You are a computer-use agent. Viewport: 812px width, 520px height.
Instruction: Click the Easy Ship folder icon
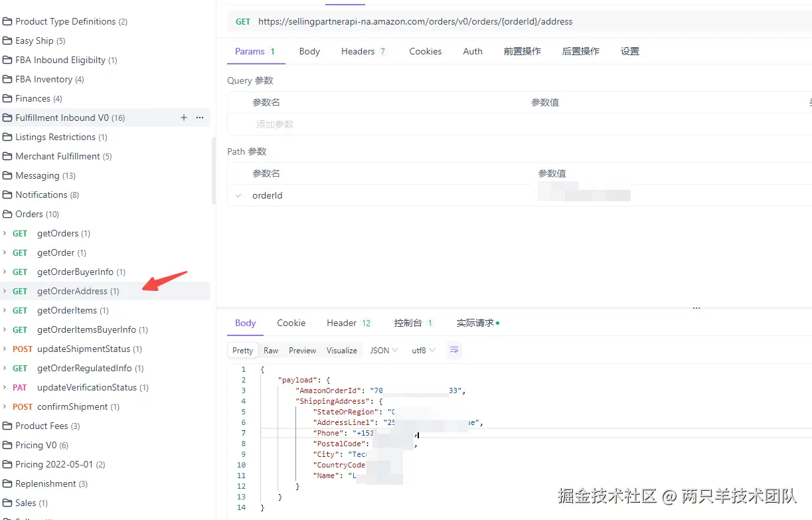pos(7,41)
